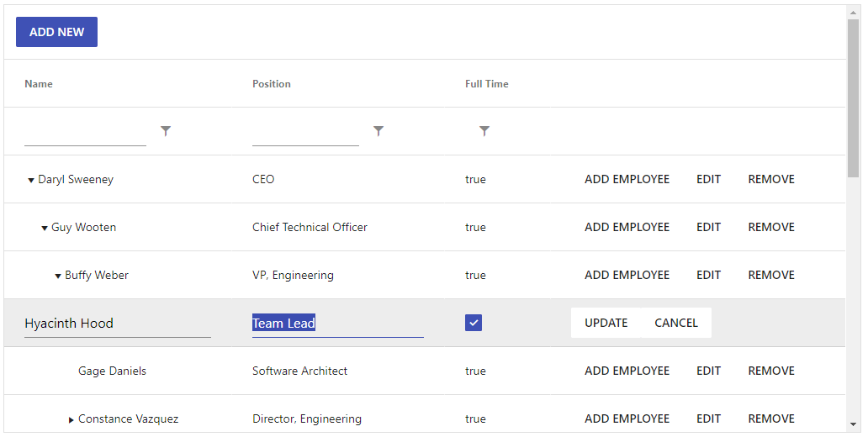Cancel editing the Hyacinth Hood row
Viewport: 868px width, 437px height.
pos(676,323)
